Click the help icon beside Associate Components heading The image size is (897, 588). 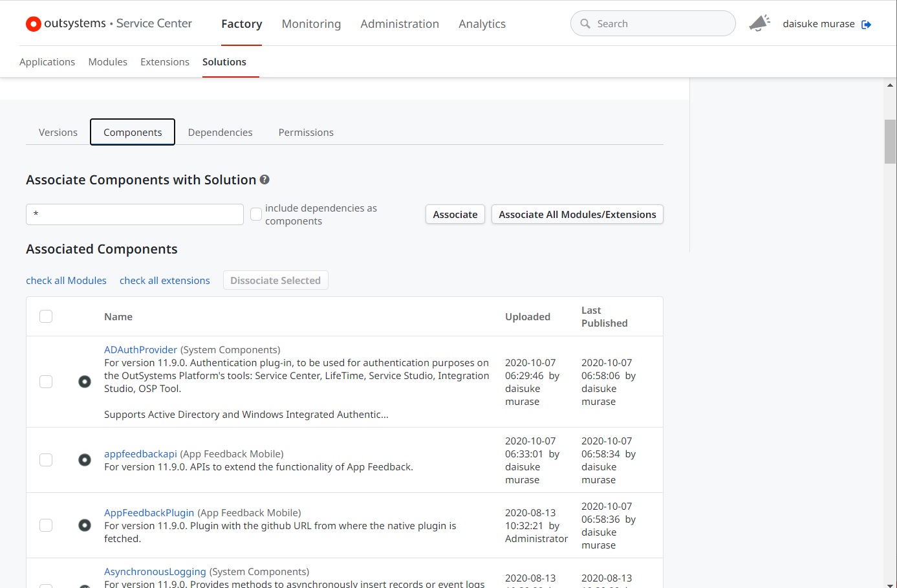(265, 180)
